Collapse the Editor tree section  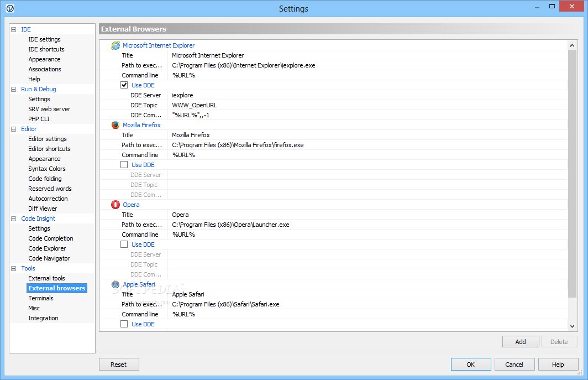point(14,129)
